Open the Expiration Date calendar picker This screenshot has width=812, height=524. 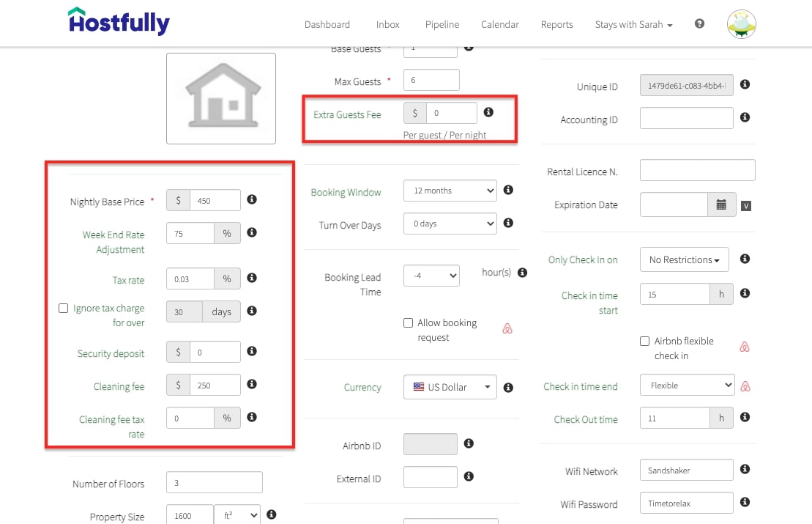[722, 204]
